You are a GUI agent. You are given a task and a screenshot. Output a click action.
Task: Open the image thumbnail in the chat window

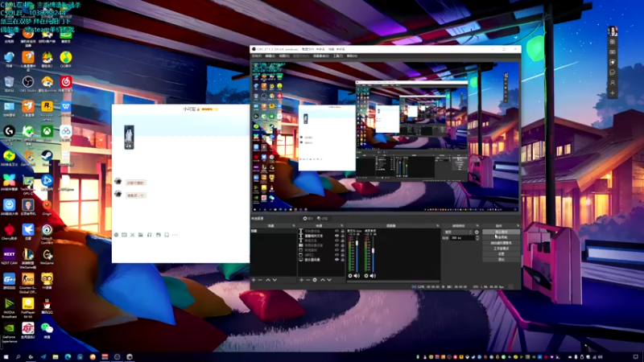click(129, 137)
